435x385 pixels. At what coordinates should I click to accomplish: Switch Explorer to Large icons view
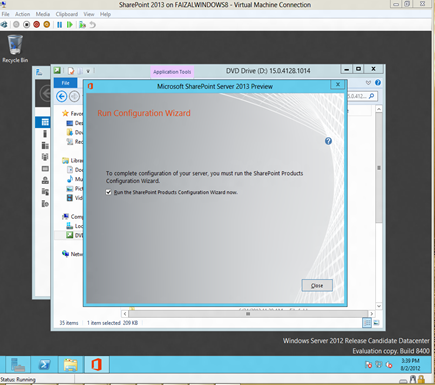pos(376,323)
